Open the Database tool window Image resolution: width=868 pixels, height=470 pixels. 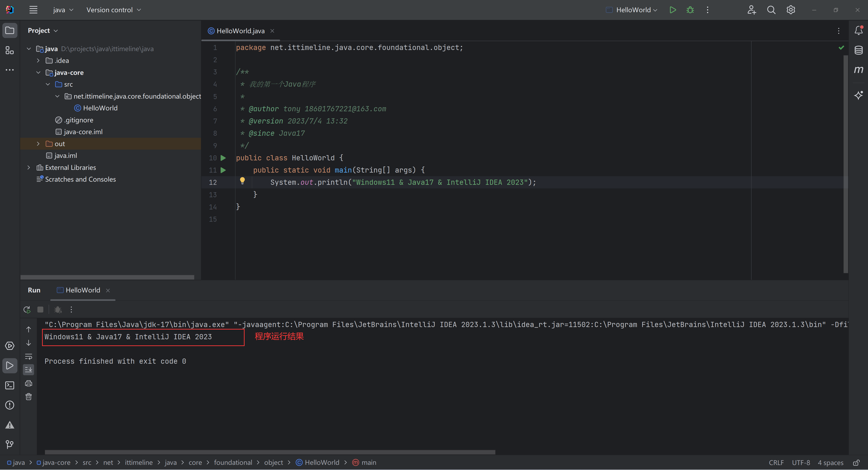pyautogui.click(x=858, y=50)
